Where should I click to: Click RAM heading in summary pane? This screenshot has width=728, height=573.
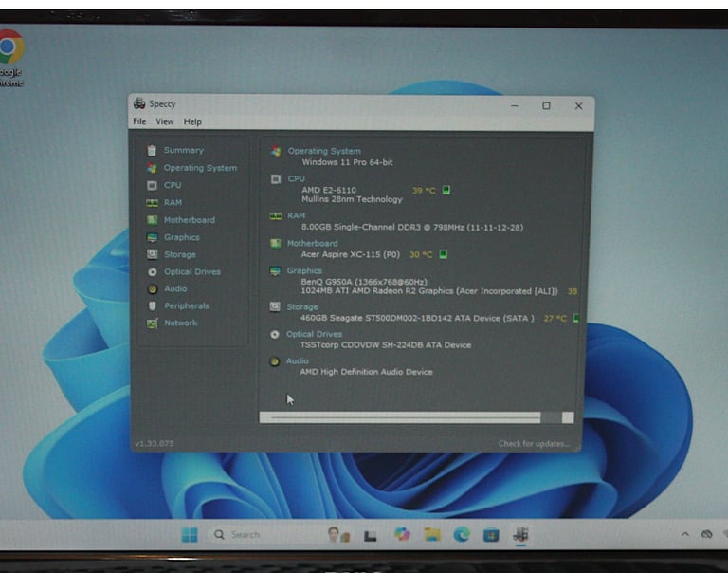click(296, 215)
